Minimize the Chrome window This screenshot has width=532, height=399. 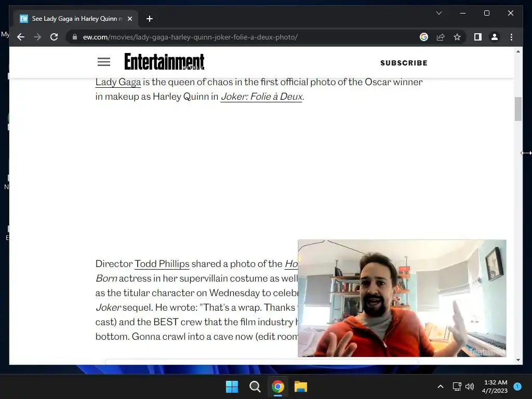[x=463, y=13]
